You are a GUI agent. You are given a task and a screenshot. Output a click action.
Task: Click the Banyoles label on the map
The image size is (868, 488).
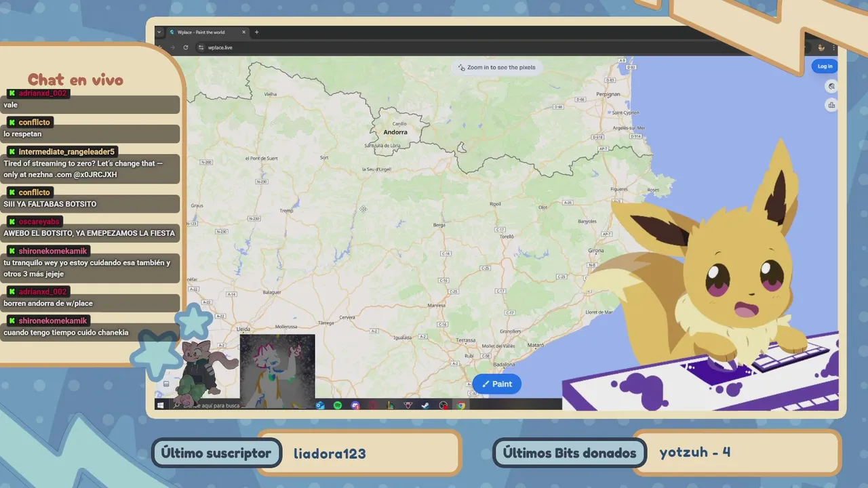point(587,221)
